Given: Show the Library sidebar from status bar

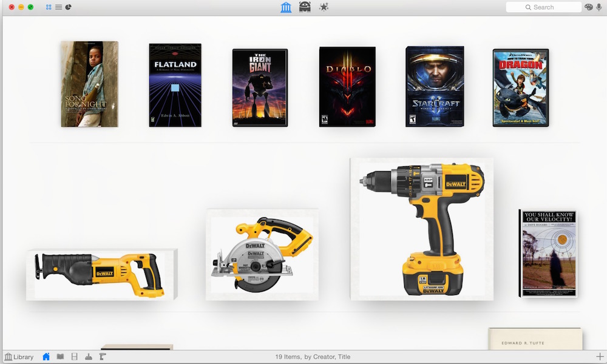Looking at the screenshot, I should click(19, 357).
